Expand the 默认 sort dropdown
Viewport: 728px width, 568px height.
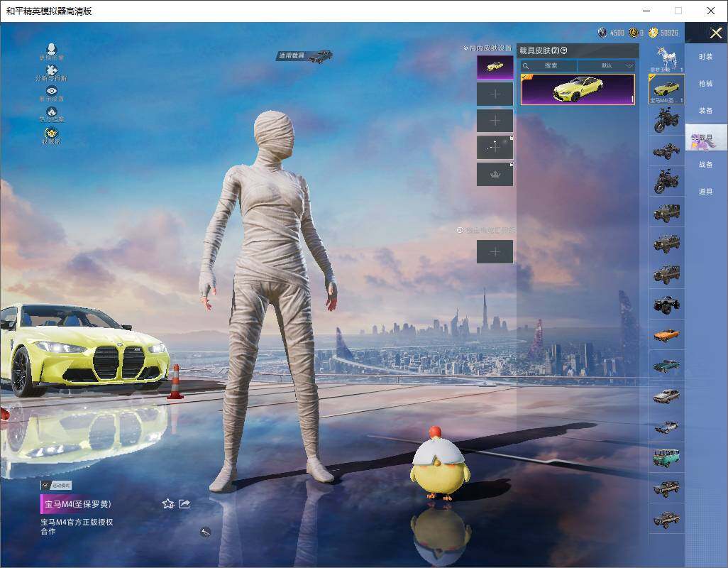tap(607, 65)
